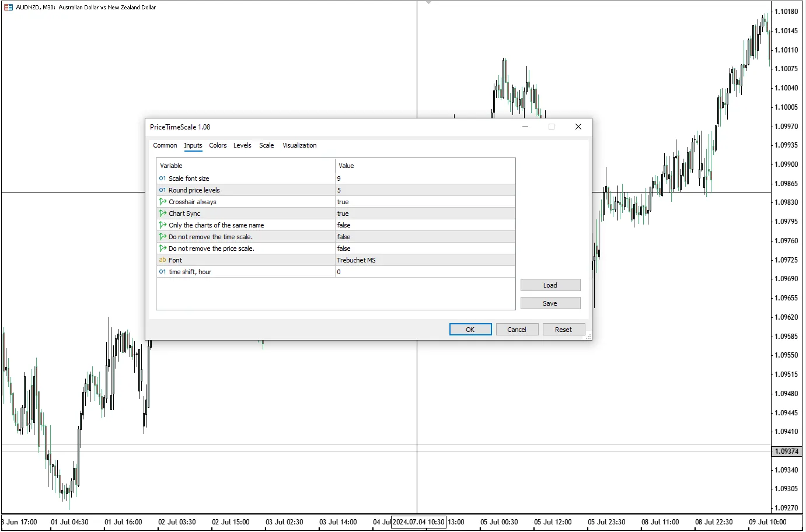806x532 pixels.
Task: Open the Common tab
Action: point(165,145)
